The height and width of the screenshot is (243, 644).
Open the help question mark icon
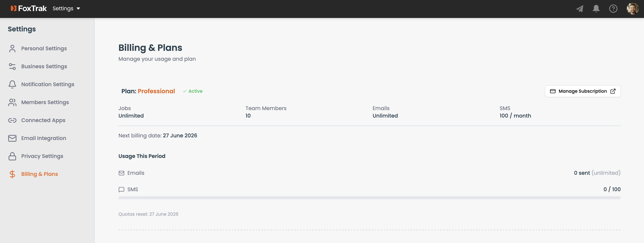[x=613, y=9]
